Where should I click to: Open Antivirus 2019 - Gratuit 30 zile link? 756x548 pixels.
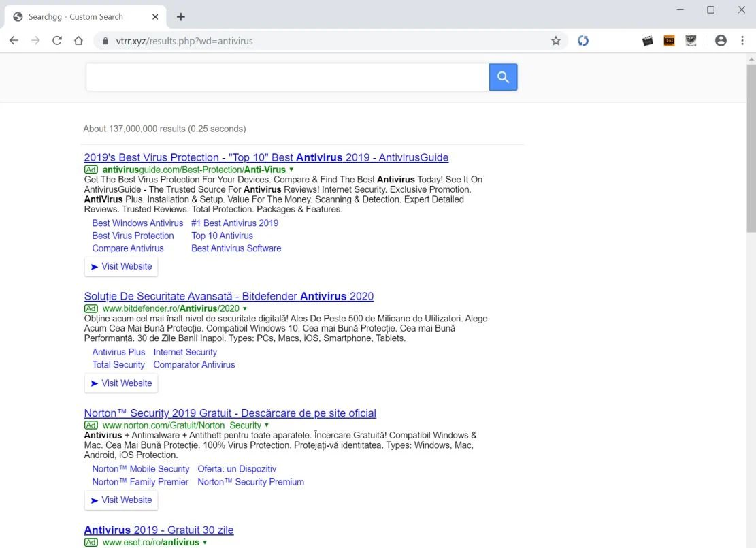(x=159, y=530)
